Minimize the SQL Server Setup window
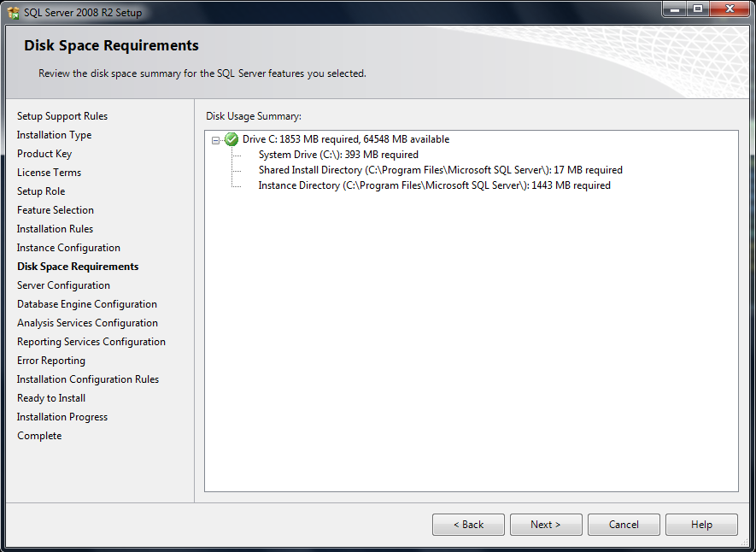Screen dimensions: 756x552 (675, 9)
